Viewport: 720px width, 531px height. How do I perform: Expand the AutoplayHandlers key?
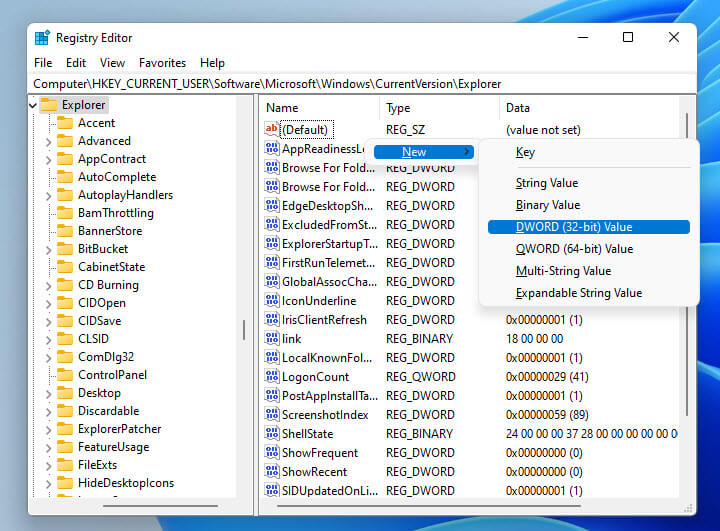(x=48, y=196)
